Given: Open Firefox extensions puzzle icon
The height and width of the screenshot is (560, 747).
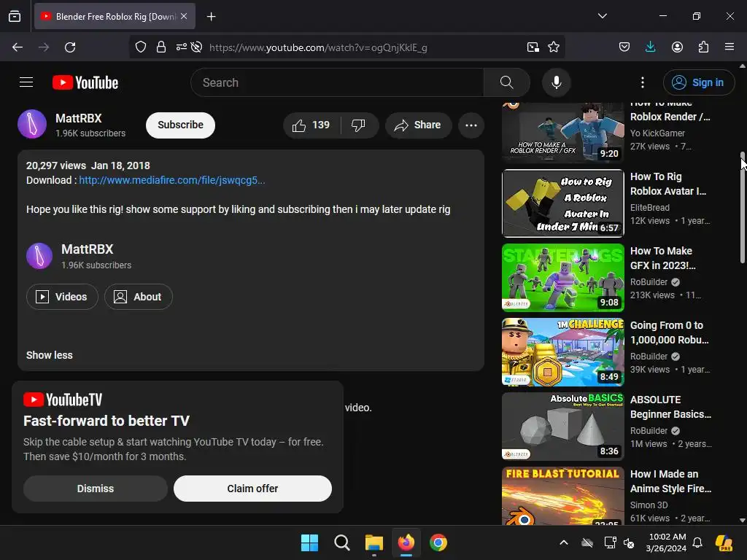Looking at the screenshot, I should point(703,47).
